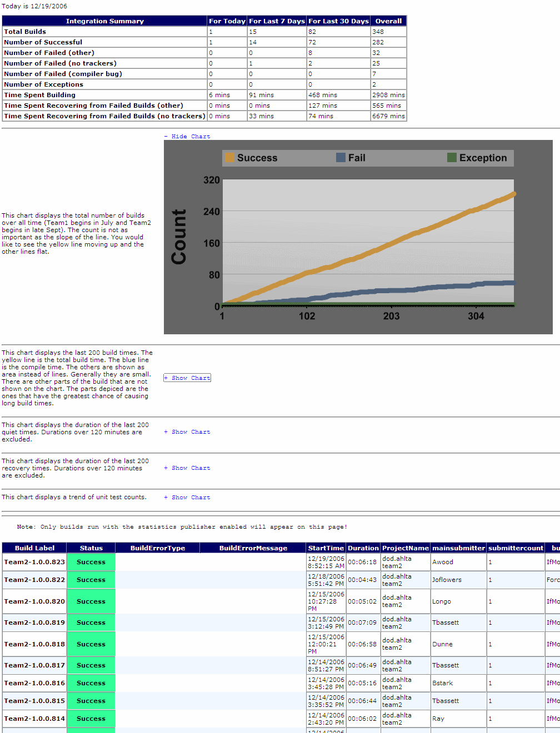Click Success status for build Team2-1.0.0.820
This screenshot has width=560, height=733.
coord(91,601)
